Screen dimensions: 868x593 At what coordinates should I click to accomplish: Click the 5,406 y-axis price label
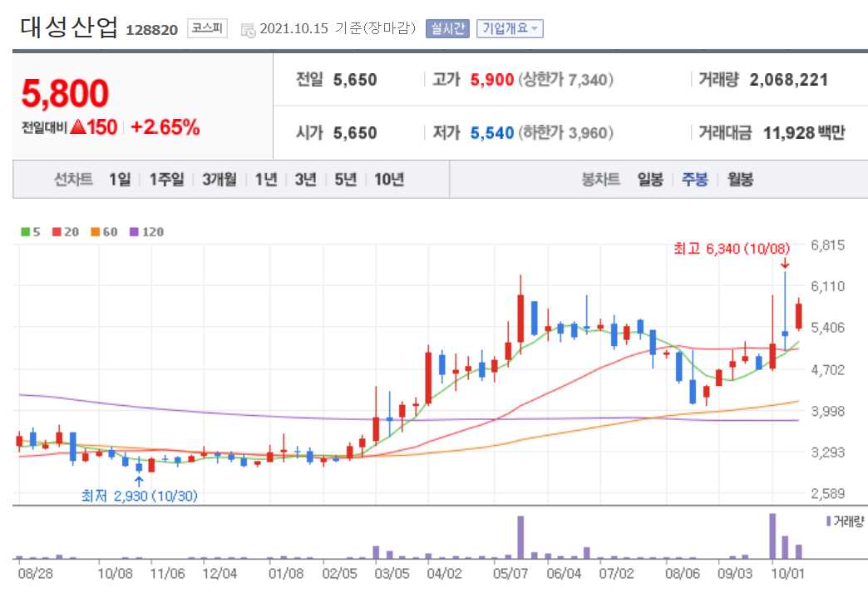tap(827, 327)
